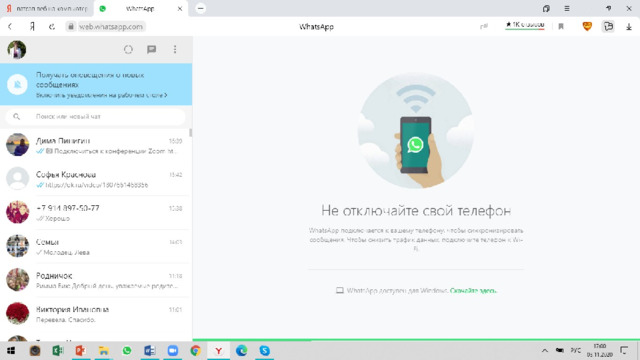The height and width of the screenshot is (360, 640).
Task: Open browser downloads arrow icon
Action: pyautogui.click(x=629, y=27)
